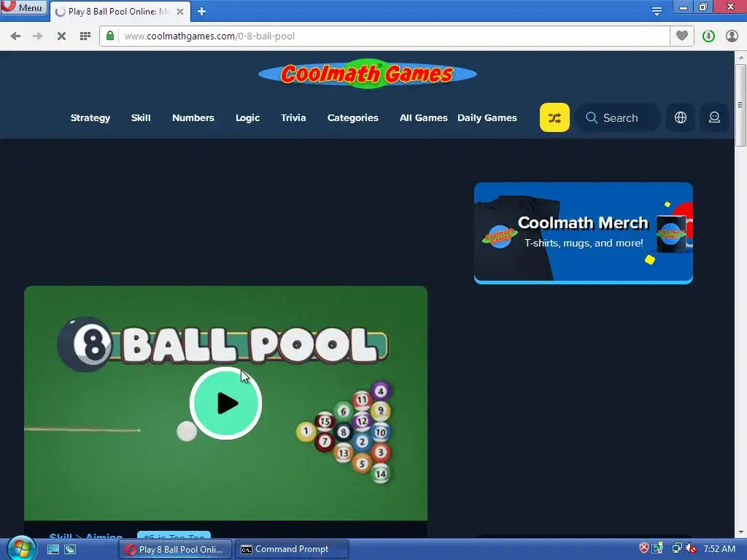The image size is (747, 560).
Task: Open the tab menu in title bar
Action: pos(657,11)
